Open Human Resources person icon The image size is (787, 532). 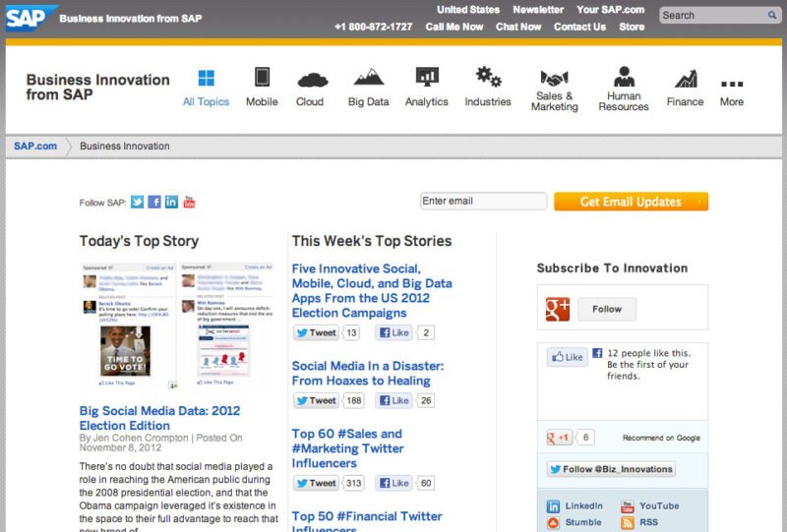click(624, 77)
